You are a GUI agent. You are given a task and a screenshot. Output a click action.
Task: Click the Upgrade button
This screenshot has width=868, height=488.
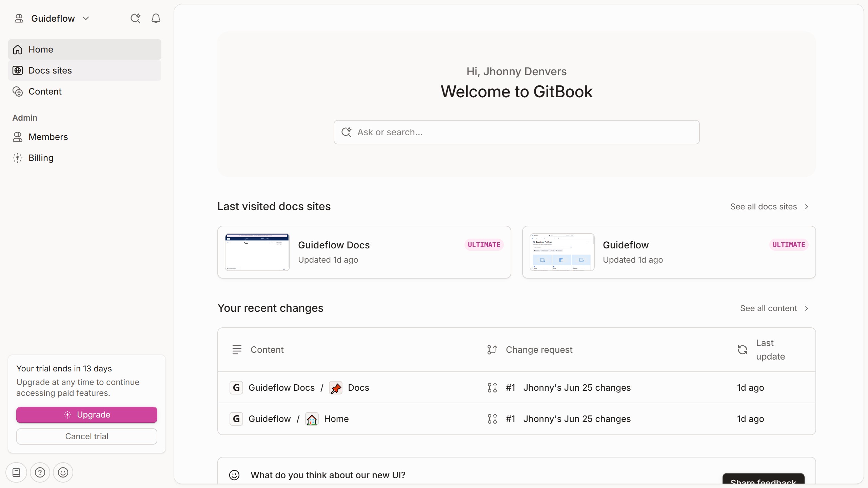point(87,415)
